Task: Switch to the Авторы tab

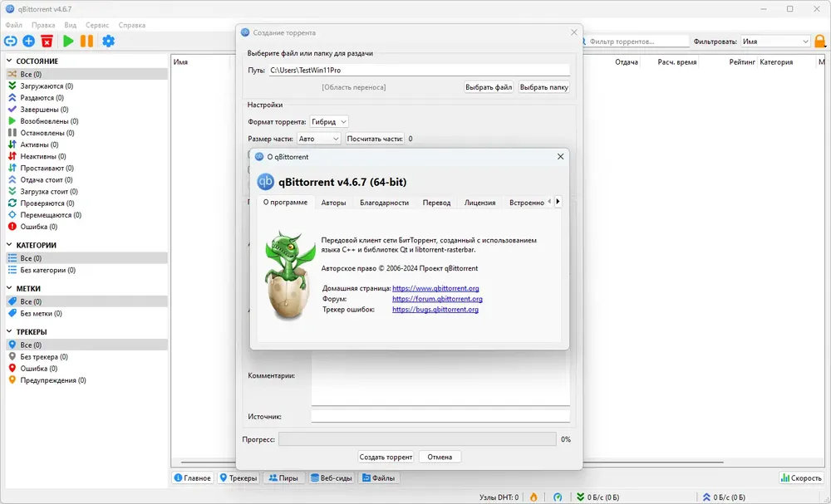Action: [333, 203]
